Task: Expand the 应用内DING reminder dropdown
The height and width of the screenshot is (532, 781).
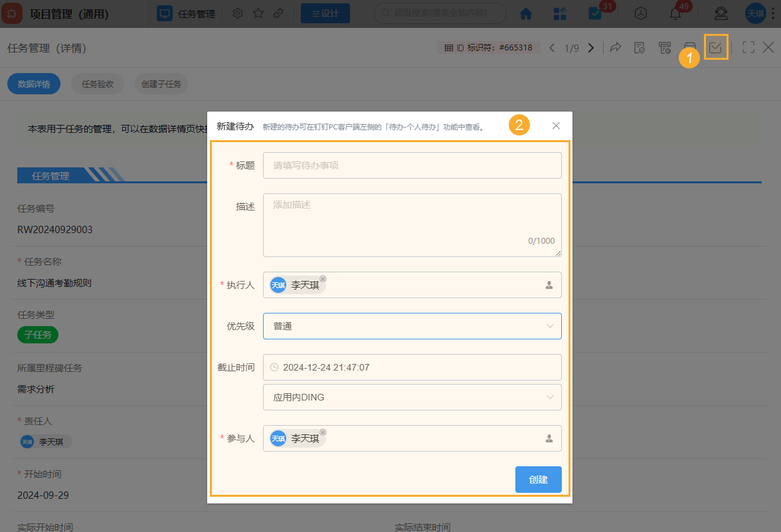Action: (x=412, y=397)
